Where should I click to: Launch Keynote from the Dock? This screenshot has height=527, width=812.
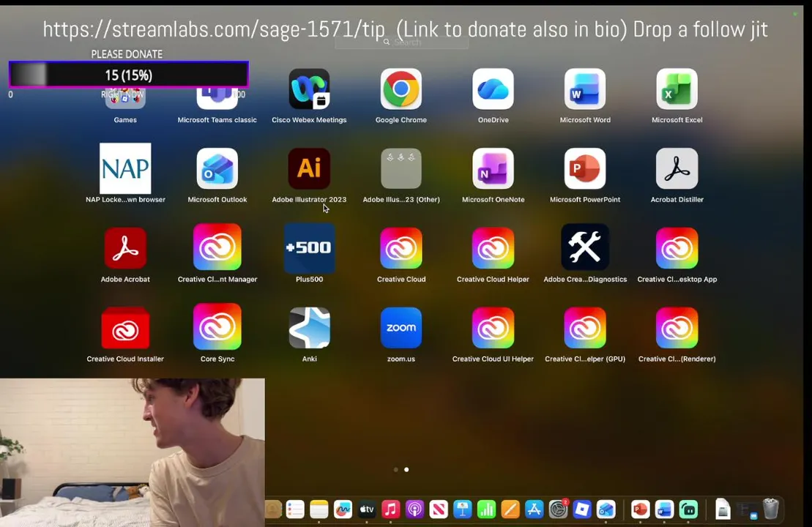[x=463, y=509]
